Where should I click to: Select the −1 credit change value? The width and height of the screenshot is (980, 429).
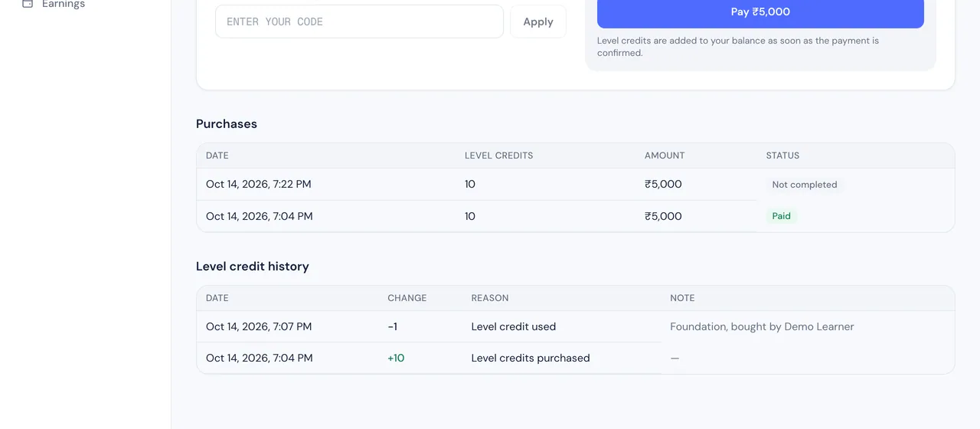[393, 327]
